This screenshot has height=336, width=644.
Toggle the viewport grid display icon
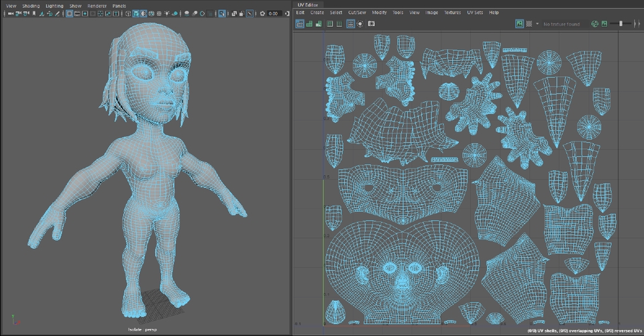pyautogui.click(x=69, y=13)
